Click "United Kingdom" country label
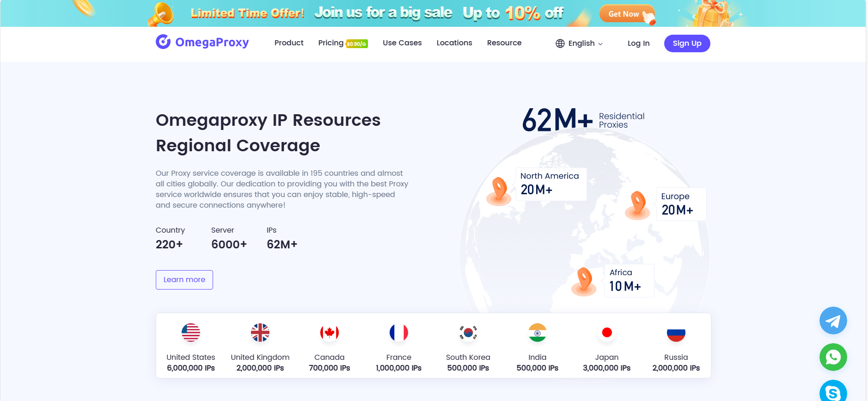 [260, 357]
